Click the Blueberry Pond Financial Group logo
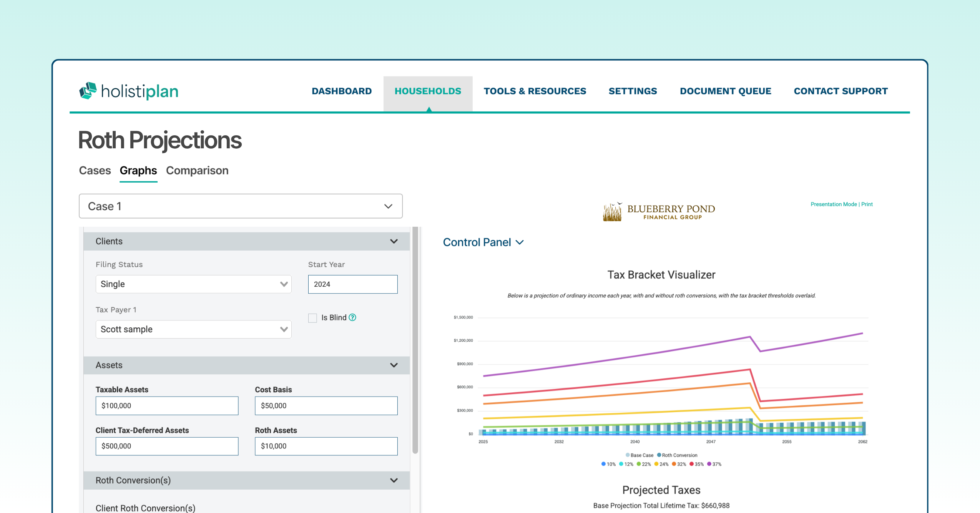 point(659,212)
